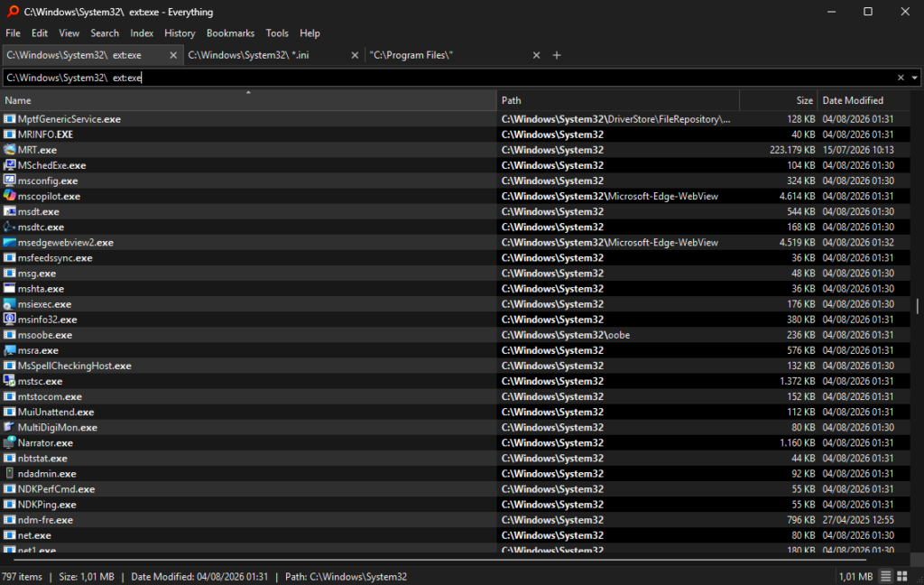Select the NDKPing.exe file name
This screenshot has width=924, height=585.
pos(47,505)
